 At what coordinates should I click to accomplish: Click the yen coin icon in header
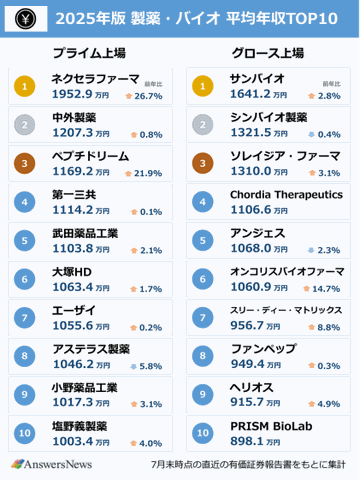point(26,19)
